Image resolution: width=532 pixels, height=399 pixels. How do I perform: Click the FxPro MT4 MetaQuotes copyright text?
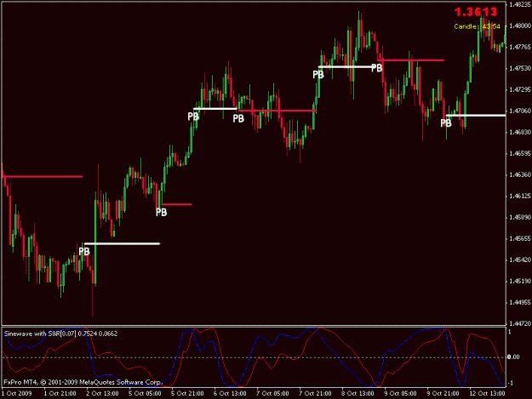point(82,382)
